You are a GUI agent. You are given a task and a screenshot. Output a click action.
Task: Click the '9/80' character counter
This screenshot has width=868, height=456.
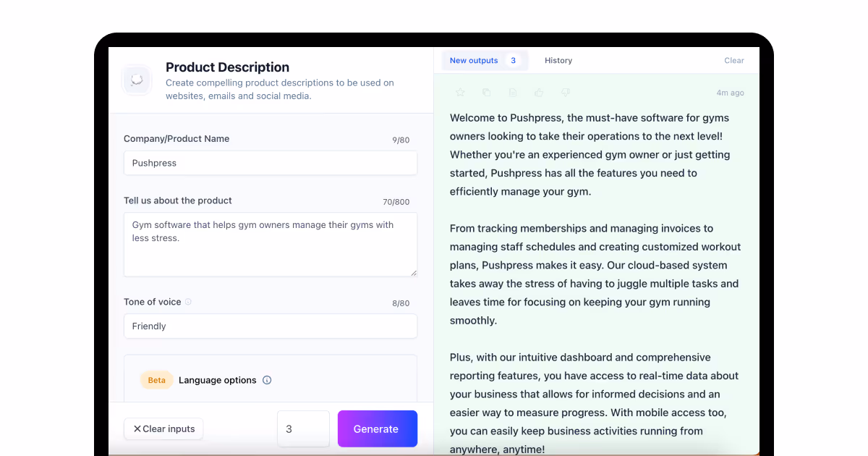401,140
